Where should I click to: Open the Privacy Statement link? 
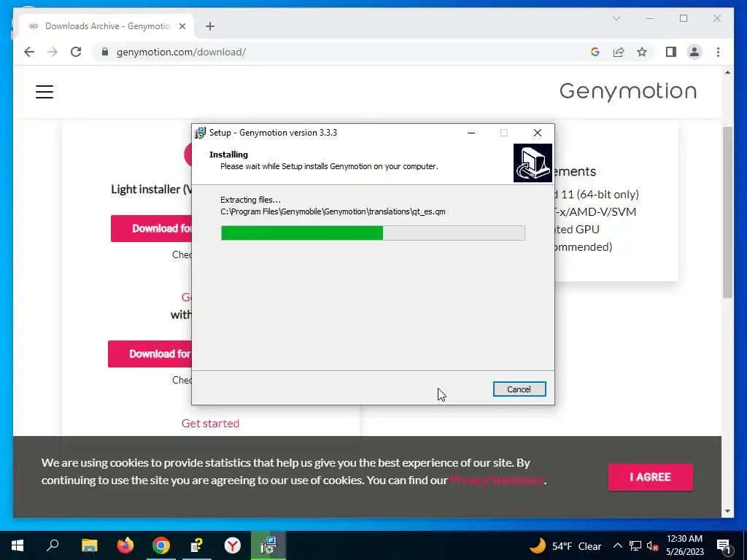coord(497,480)
